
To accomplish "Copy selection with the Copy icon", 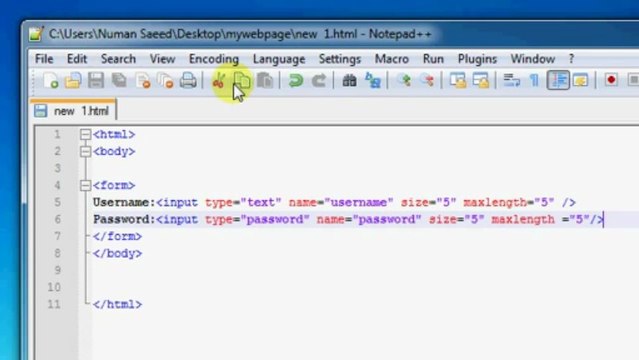I will click(242, 80).
